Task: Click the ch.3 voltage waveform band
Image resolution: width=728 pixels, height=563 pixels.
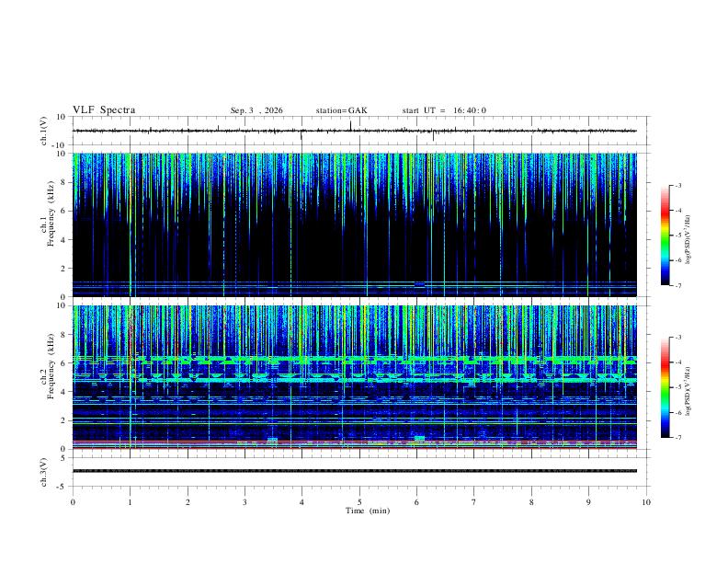Action: click(354, 471)
